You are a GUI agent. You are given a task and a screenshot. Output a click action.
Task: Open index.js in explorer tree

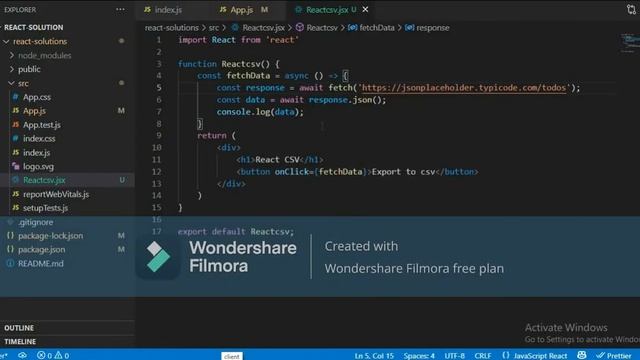point(36,153)
